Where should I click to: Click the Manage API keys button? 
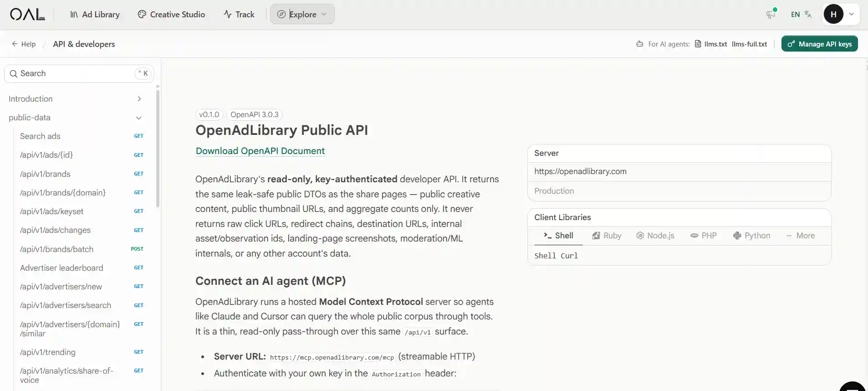819,44
